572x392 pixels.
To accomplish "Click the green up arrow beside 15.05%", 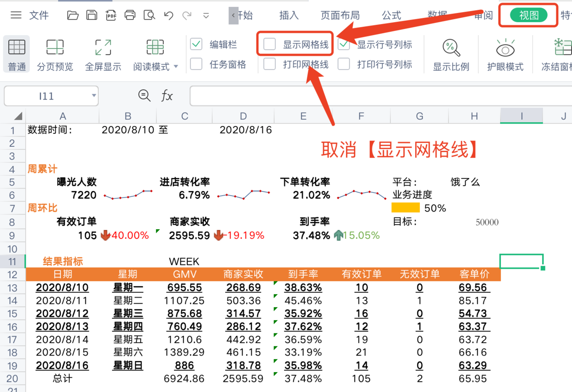I will [x=339, y=236].
